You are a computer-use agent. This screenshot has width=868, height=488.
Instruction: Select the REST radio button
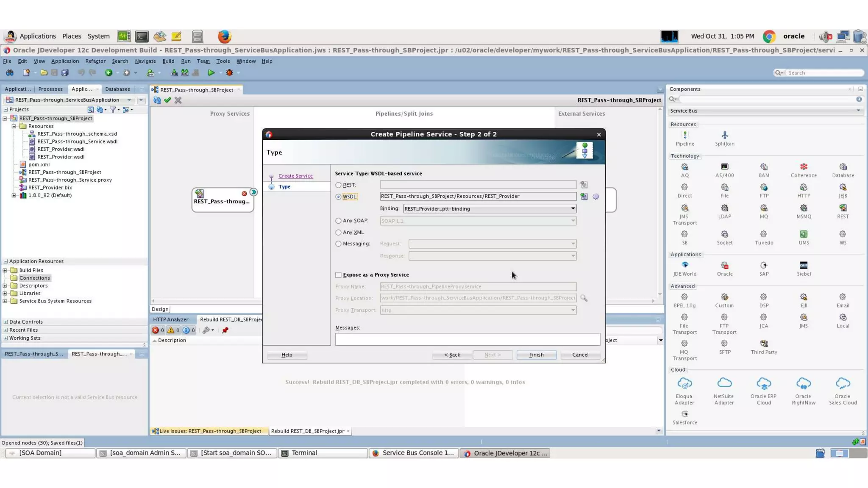point(338,185)
